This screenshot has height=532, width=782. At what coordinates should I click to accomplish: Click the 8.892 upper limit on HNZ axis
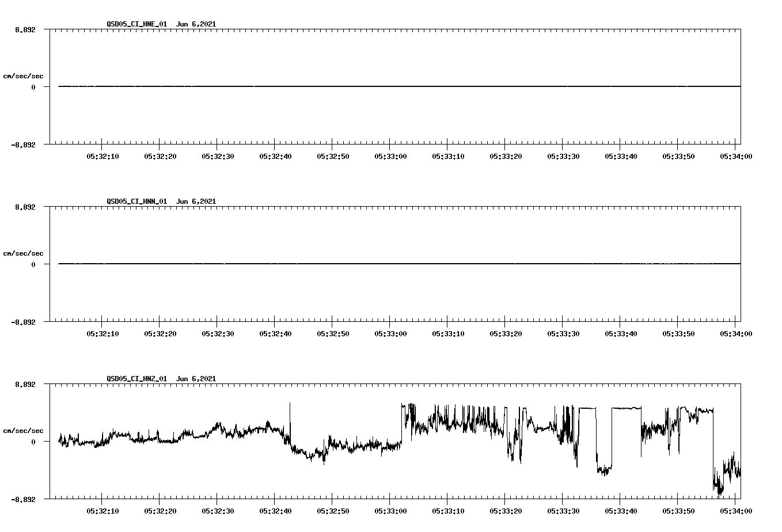tap(25, 384)
